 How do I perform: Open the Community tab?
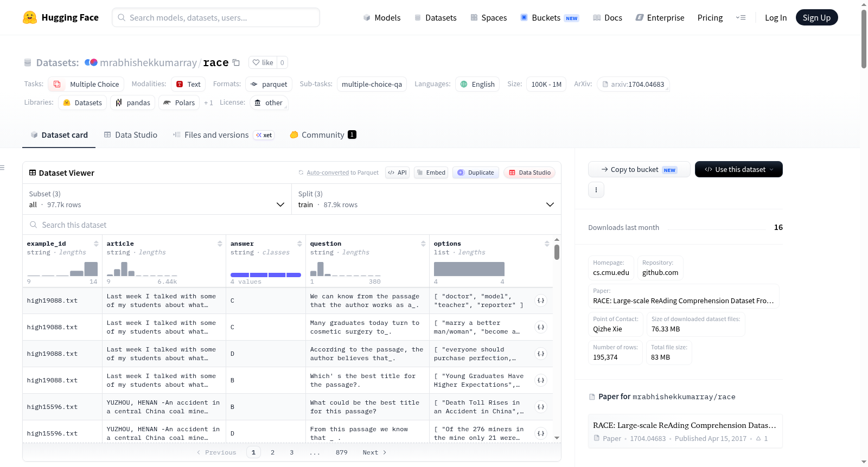323,135
